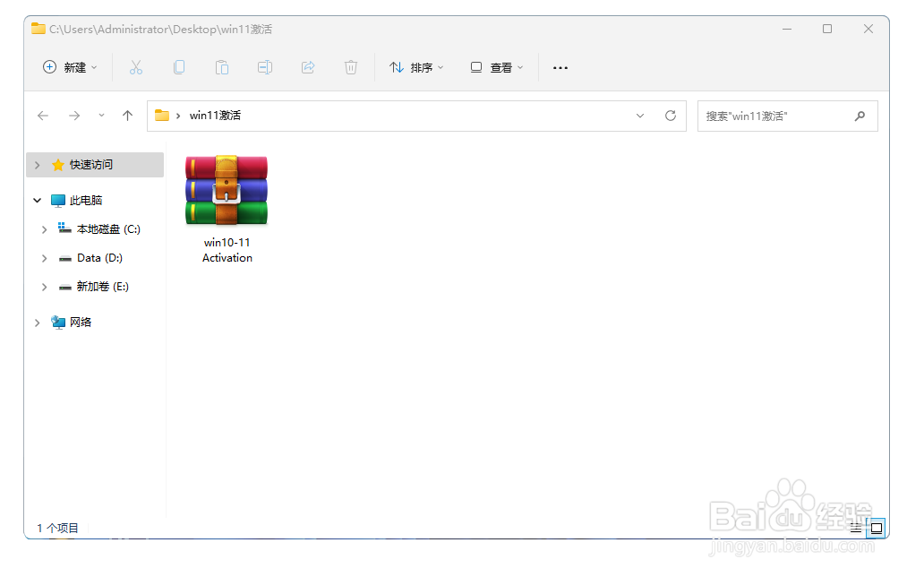Image resolution: width=924 pixels, height=577 pixels.
Task: Click the Delete trash icon
Action: click(x=351, y=67)
